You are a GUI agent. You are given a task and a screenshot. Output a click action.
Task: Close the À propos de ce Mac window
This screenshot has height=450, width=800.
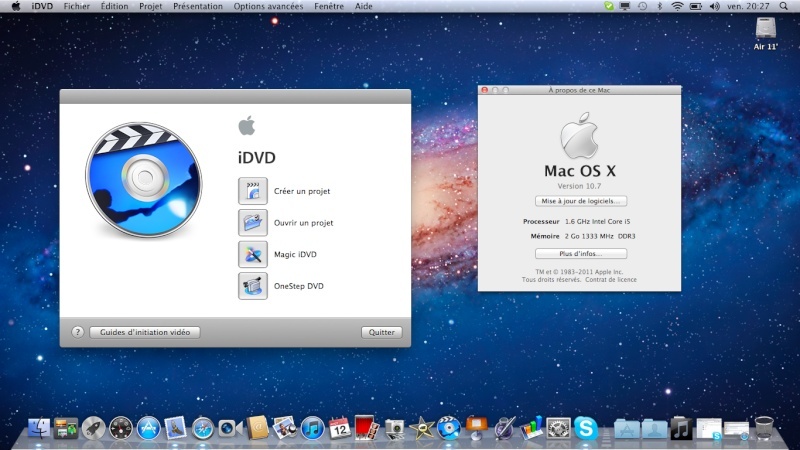pyautogui.click(x=484, y=90)
